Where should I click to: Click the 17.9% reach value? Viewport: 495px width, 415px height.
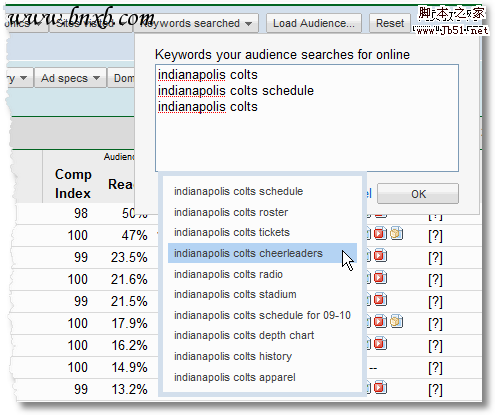[129, 323]
